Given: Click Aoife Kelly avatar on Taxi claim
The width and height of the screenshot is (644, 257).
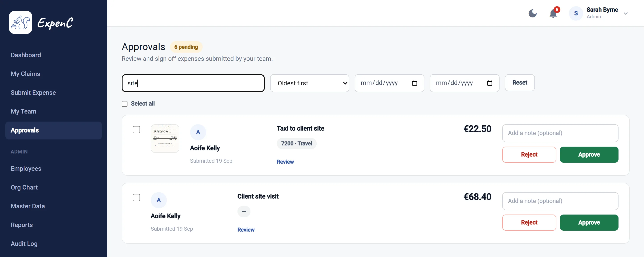Looking at the screenshot, I should coord(198,132).
